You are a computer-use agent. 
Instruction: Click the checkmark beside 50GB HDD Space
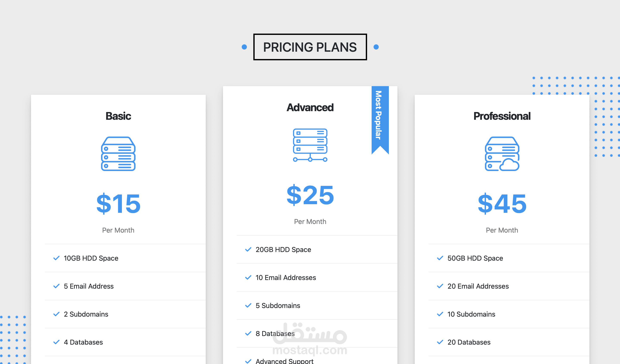[x=440, y=258]
